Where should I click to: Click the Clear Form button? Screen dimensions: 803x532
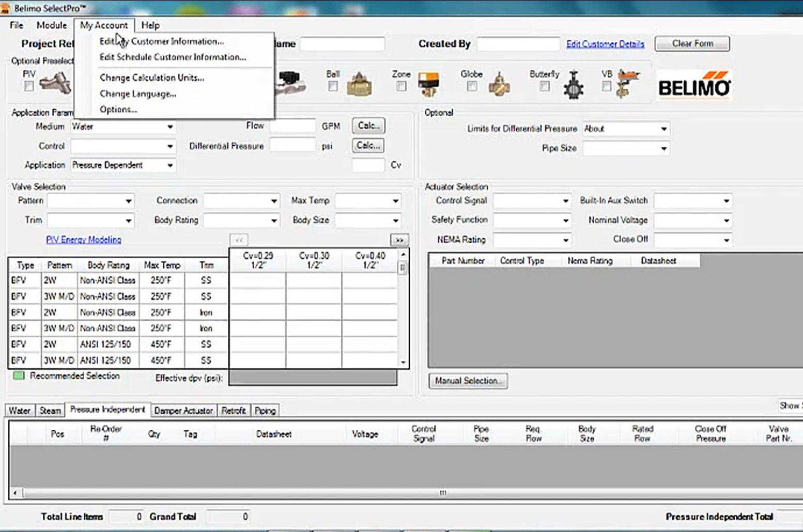click(x=692, y=44)
